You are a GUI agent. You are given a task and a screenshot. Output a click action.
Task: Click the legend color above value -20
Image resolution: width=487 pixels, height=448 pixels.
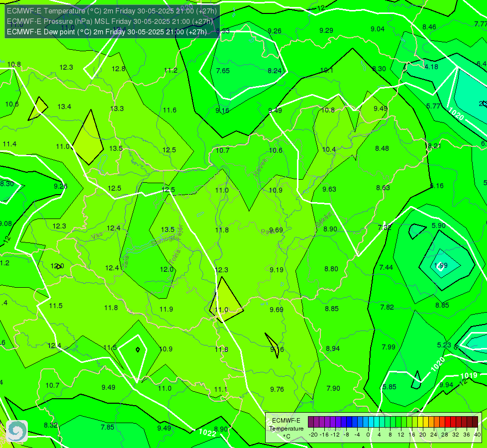pos(311,422)
